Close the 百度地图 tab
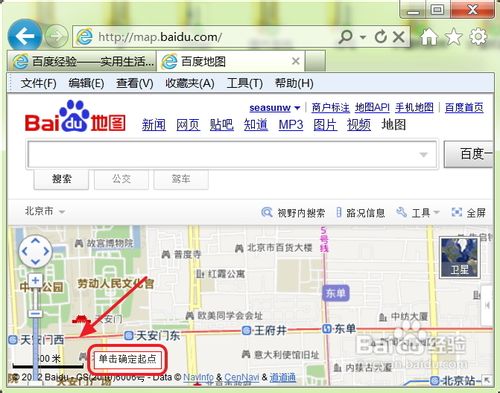This screenshot has height=393, width=500. (295, 61)
